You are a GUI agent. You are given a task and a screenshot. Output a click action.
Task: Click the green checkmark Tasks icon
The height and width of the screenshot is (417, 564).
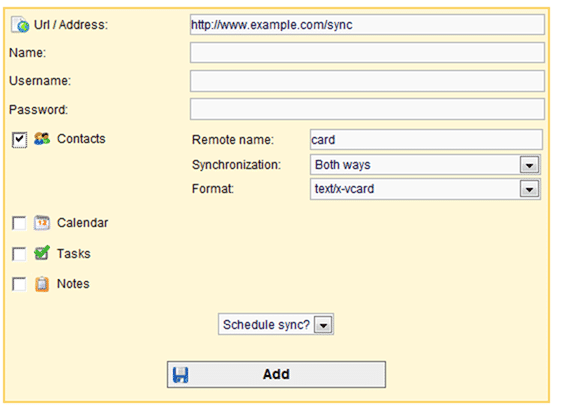(42, 253)
